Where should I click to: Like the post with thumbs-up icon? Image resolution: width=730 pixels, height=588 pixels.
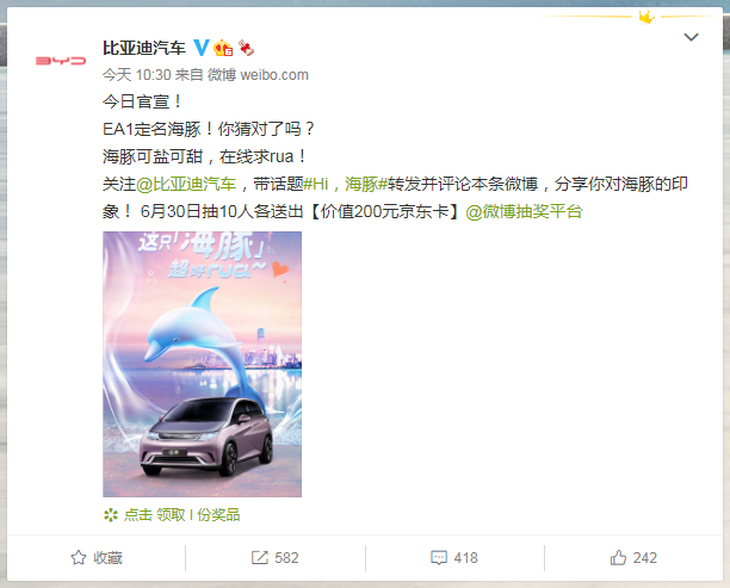(x=618, y=557)
